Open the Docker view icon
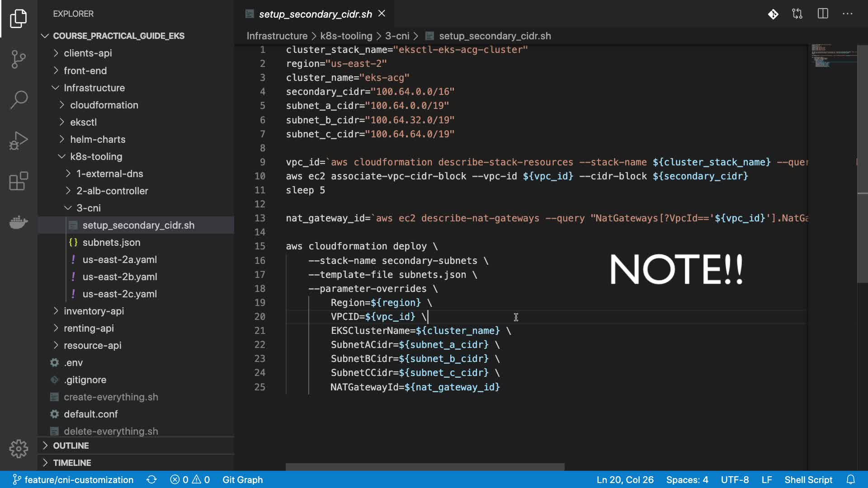The width and height of the screenshot is (868, 488). point(19,222)
